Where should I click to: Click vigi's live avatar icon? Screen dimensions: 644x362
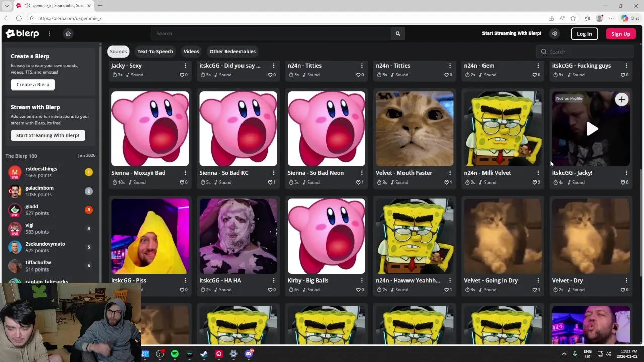(x=15, y=228)
